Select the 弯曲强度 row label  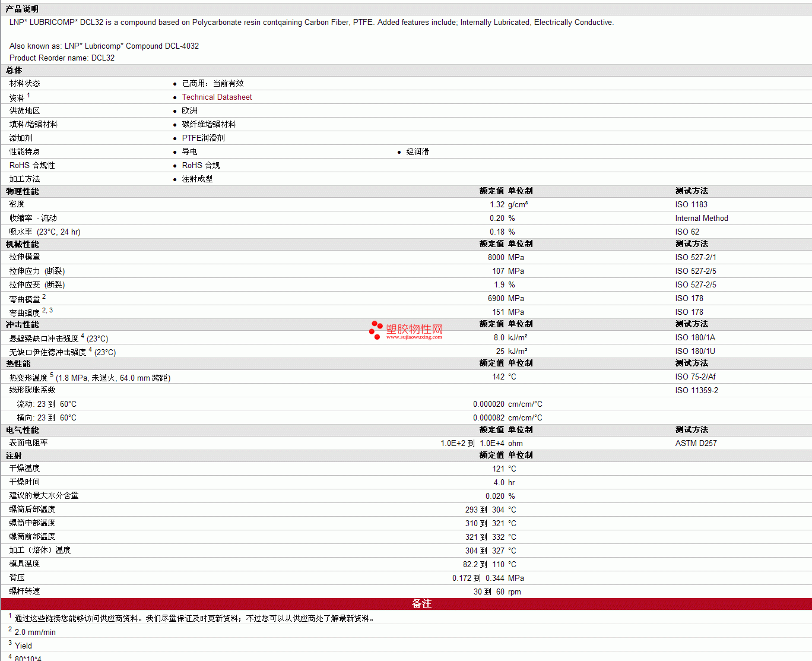point(31,312)
